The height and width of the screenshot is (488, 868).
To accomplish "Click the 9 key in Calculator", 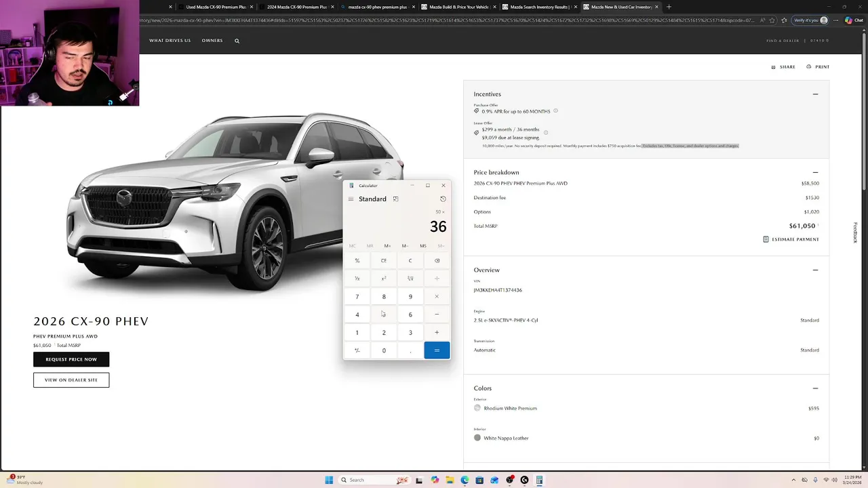I will pyautogui.click(x=410, y=296).
